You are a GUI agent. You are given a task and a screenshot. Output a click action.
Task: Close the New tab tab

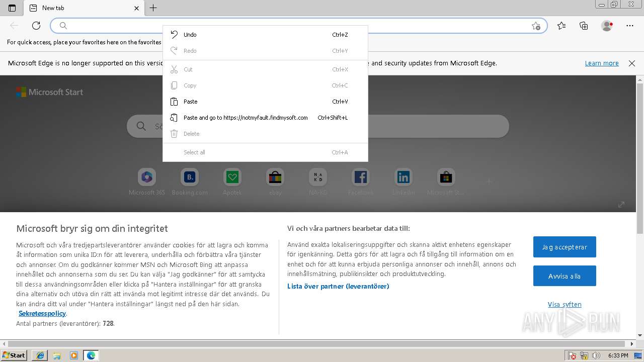[x=137, y=8]
